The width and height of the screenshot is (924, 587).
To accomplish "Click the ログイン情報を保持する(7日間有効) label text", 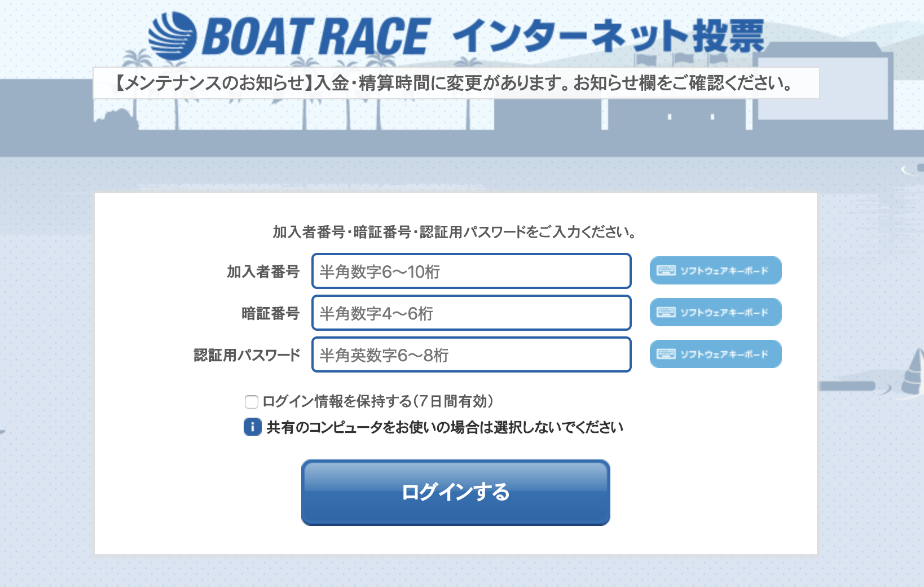I will point(378,401).
